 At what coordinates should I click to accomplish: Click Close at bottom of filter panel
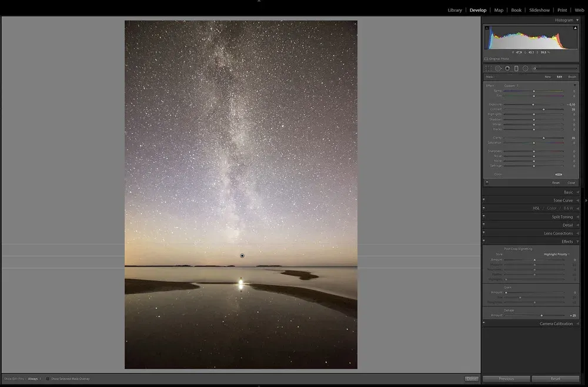pyautogui.click(x=571, y=183)
